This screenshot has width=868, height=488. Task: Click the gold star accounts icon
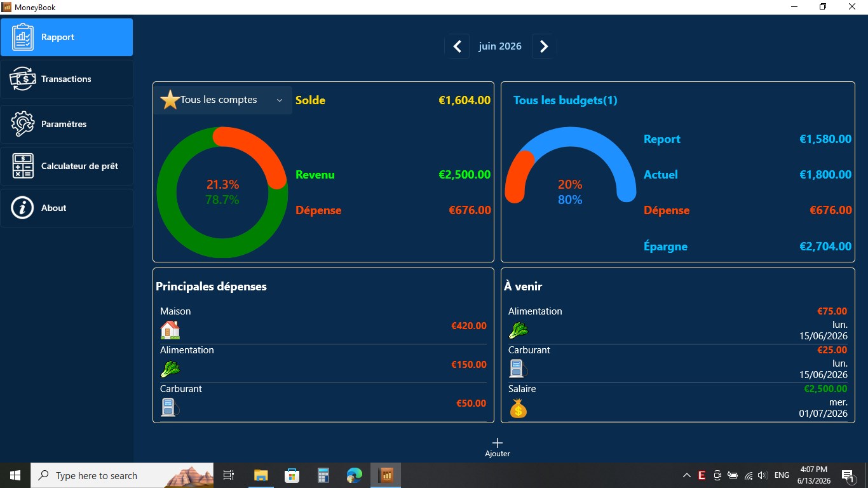pos(170,100)
